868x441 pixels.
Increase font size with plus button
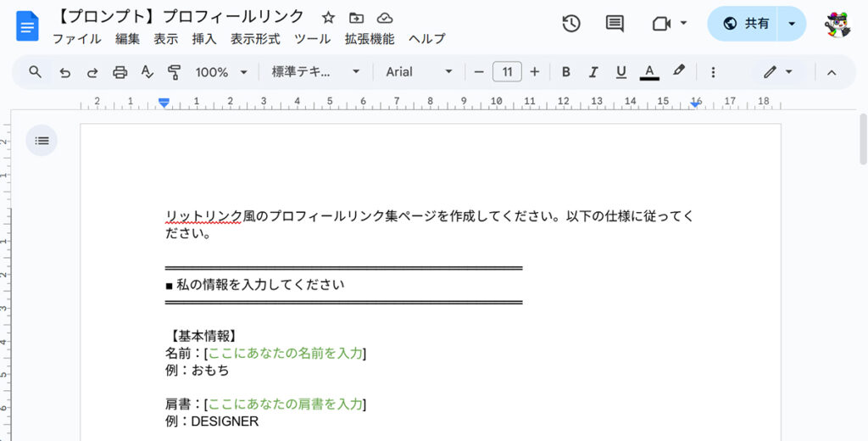point(534,72)
